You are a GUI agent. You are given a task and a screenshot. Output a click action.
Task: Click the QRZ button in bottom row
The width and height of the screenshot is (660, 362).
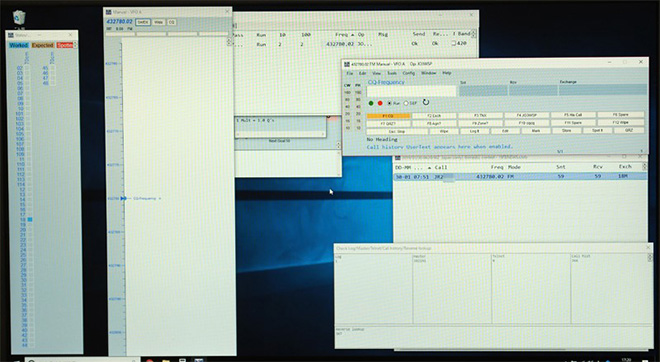tap(629, 130)
